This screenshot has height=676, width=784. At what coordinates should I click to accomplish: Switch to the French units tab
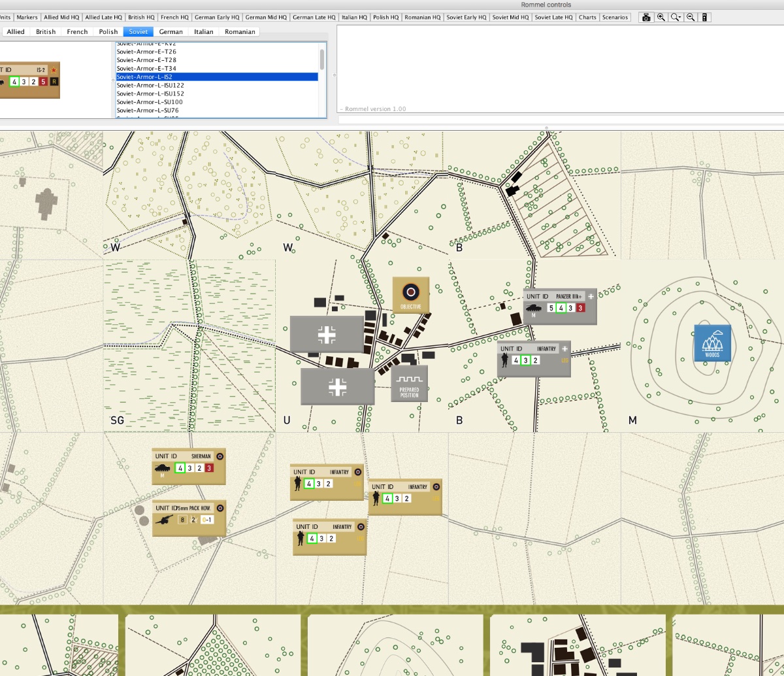[x=77, y=31]
